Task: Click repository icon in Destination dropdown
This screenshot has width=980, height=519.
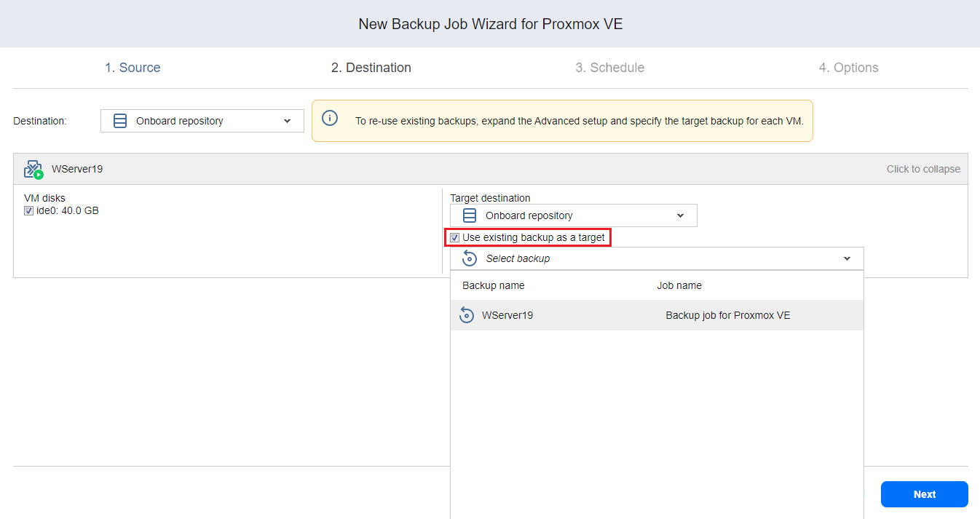Action: pyautogui.click(x=120, y=121)
